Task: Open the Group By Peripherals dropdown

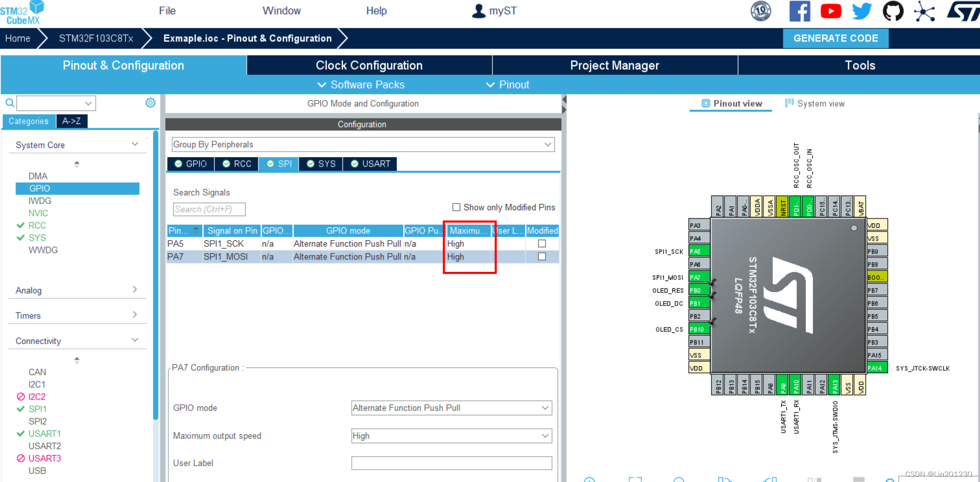Action: [363, 144]
